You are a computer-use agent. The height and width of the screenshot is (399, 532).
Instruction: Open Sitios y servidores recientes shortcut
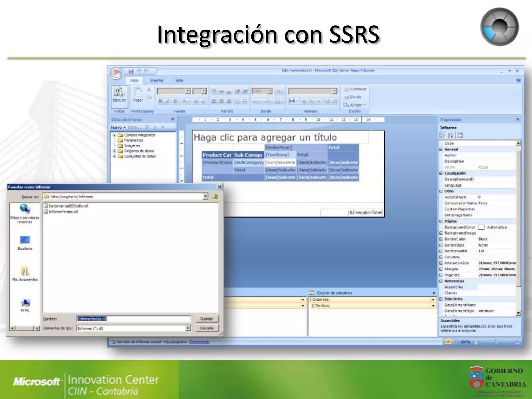click(x=25, y=214)
